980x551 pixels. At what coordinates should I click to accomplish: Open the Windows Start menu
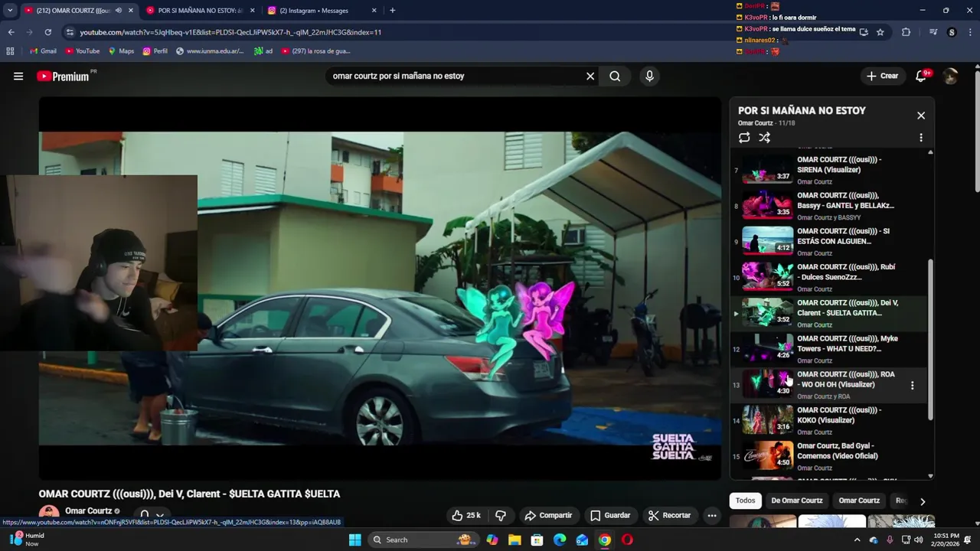[354, 540]
